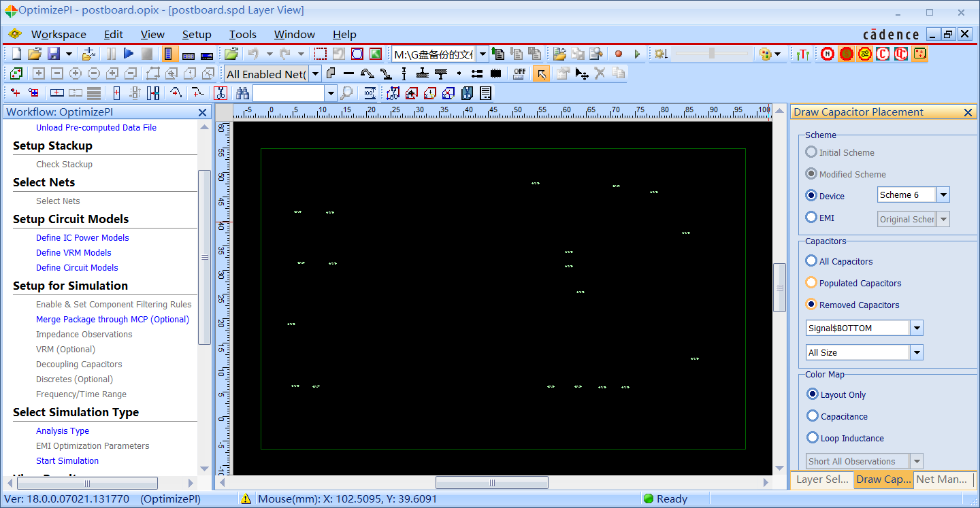The height and width of the screenshot is (508, 980).
Task: Click the blue Start simulation play icon
Action: coord(129,54)
